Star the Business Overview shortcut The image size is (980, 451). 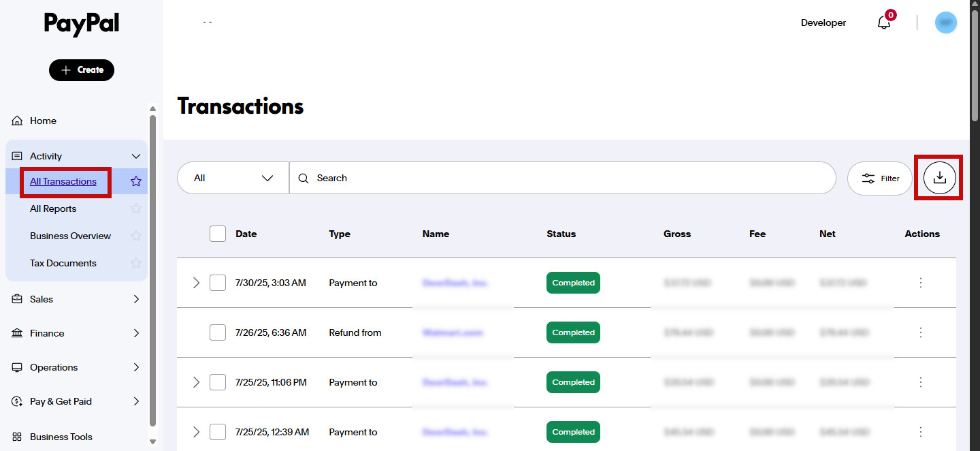[136, 236]
